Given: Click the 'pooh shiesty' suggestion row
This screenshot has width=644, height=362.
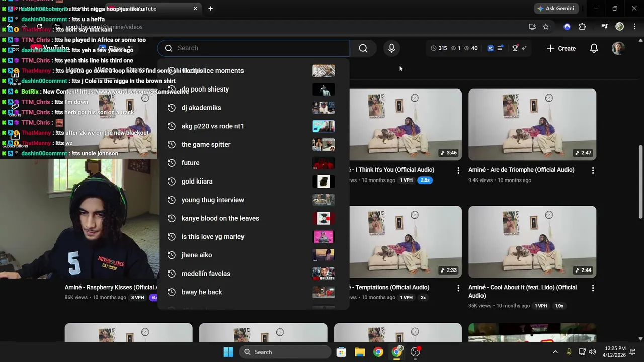Looking at the screenshot, I should pyautogui.click(x=254, y=89).
